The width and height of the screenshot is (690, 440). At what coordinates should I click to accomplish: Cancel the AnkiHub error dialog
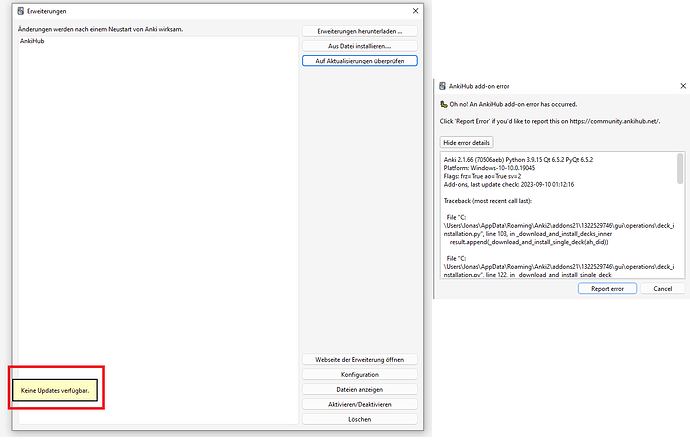coord(662,289)
